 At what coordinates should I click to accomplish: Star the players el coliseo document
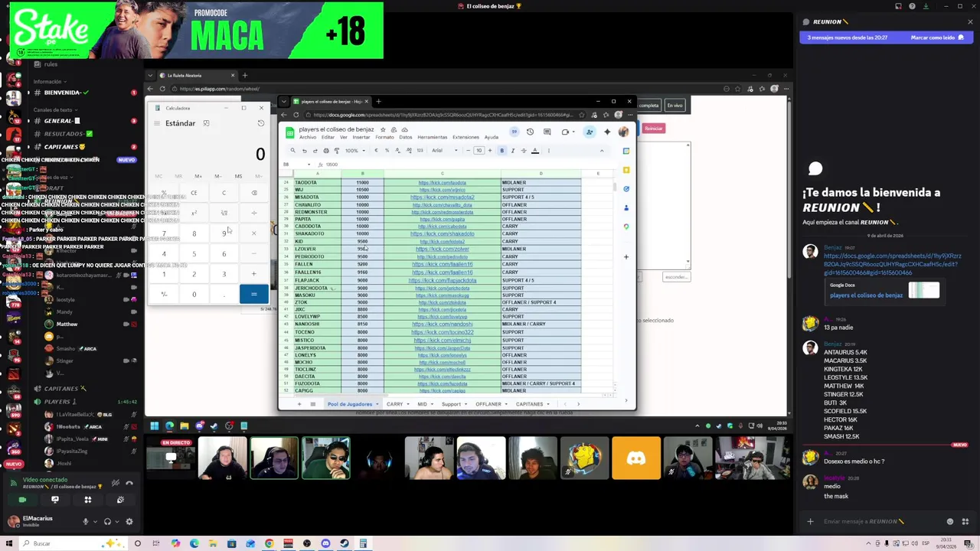pos(383,129)
